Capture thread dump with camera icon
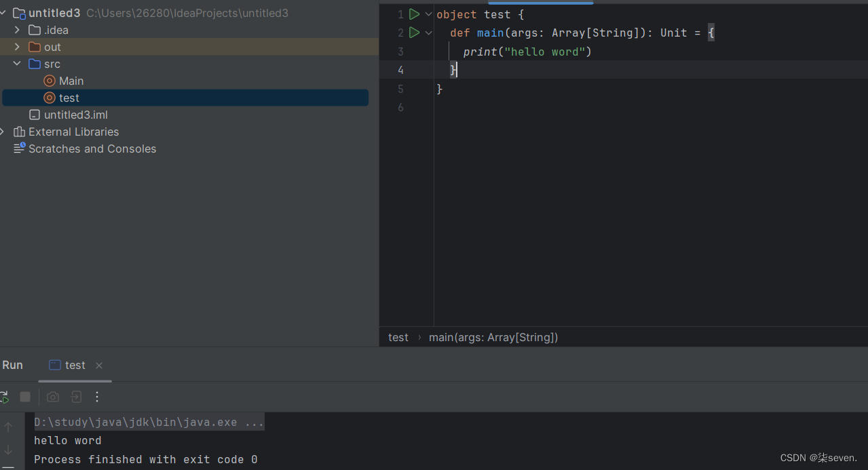The height and width of the screenshot is (470, 868). tap(52, 397)
